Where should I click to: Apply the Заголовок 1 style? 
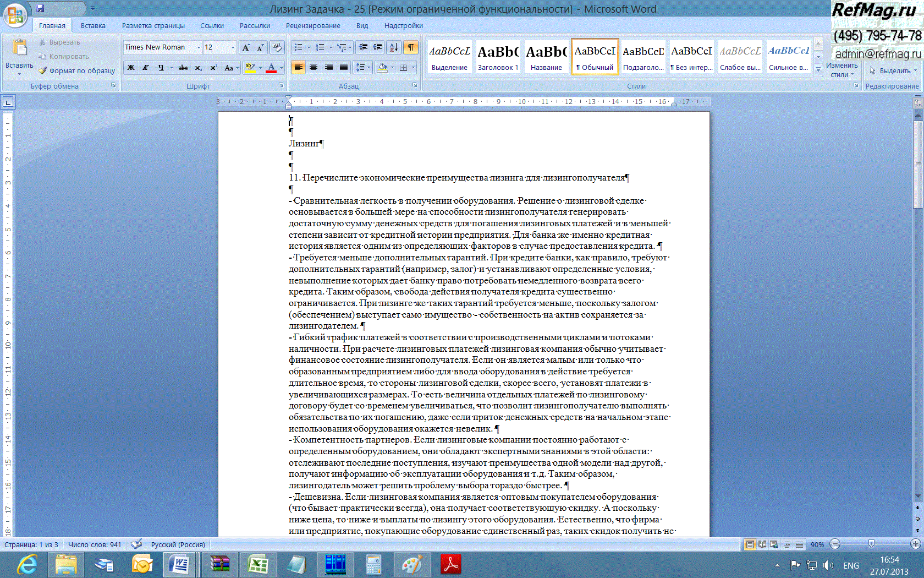[498, 57]
